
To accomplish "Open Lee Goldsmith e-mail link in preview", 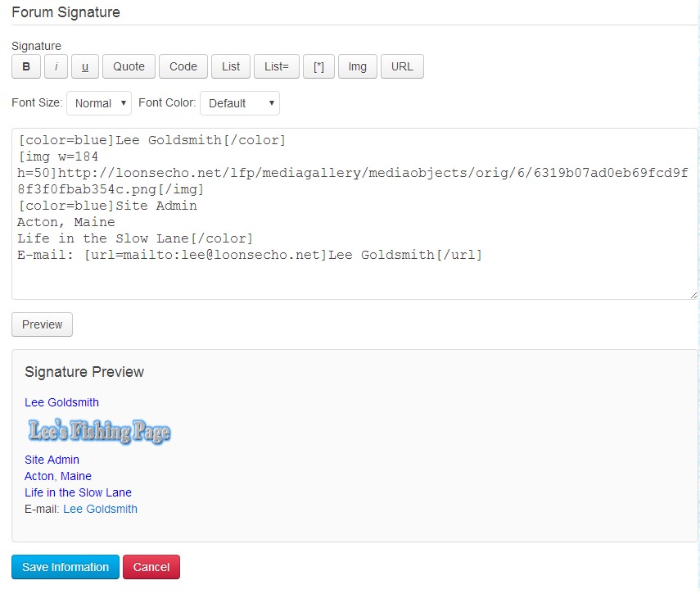I will click(x=100, y=509).
